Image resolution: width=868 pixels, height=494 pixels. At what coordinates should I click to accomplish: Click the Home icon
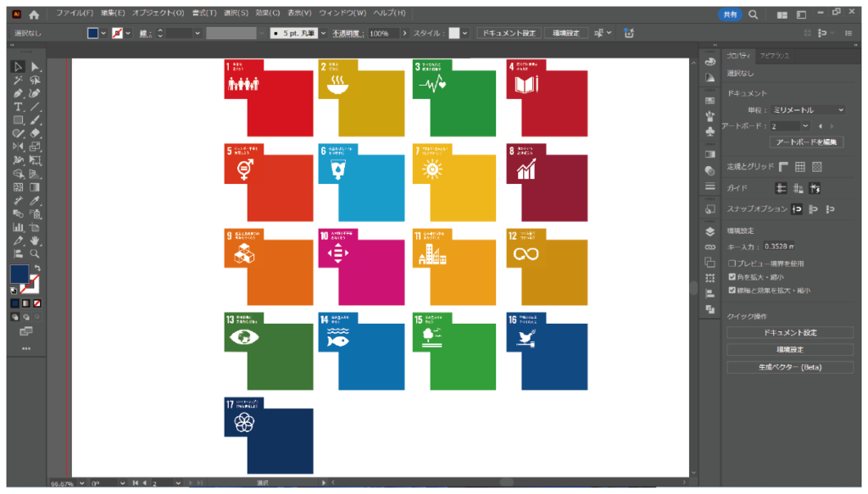point(34,15)
